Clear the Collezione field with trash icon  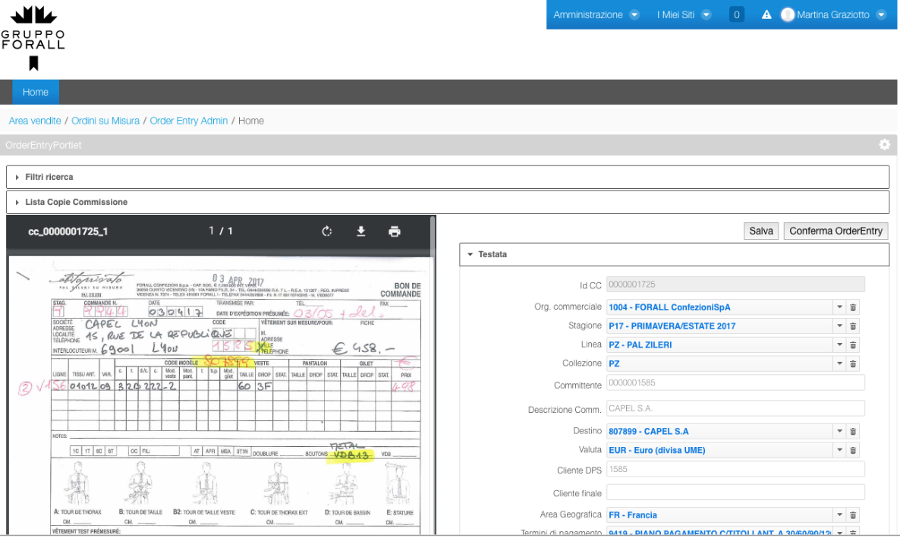pyautogui.click(x=853, y=363)
